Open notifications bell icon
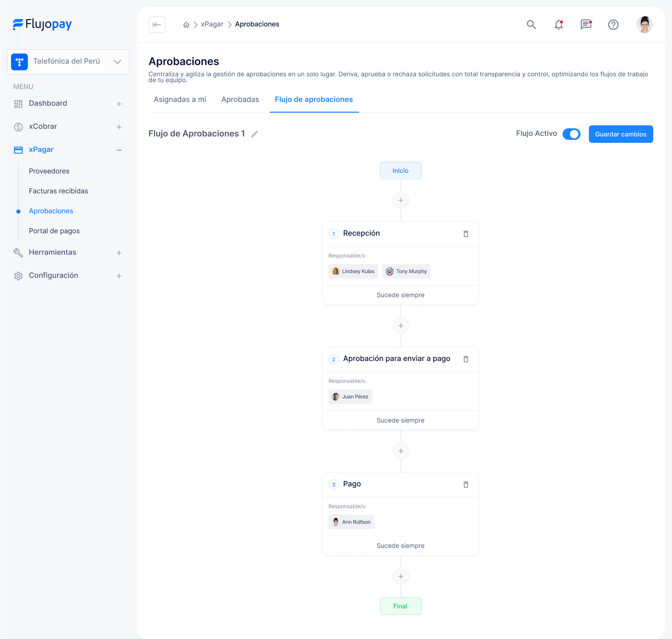 tap(559, 24)
